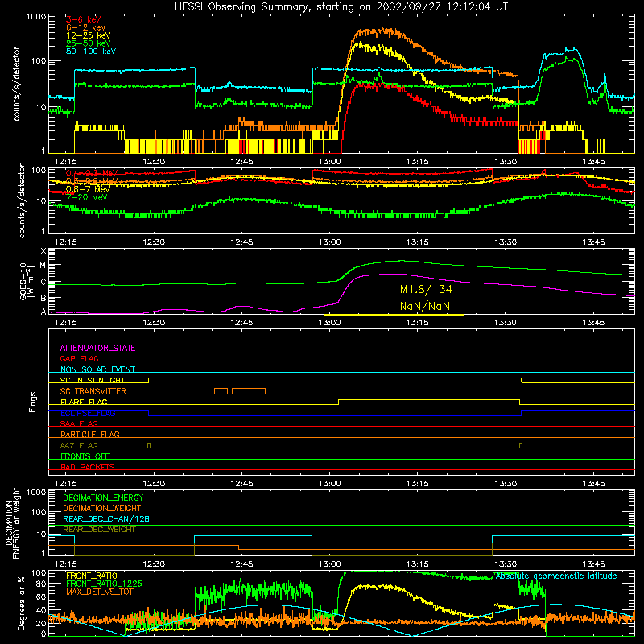Click the B class tick on GOES axis

(43, 298)
